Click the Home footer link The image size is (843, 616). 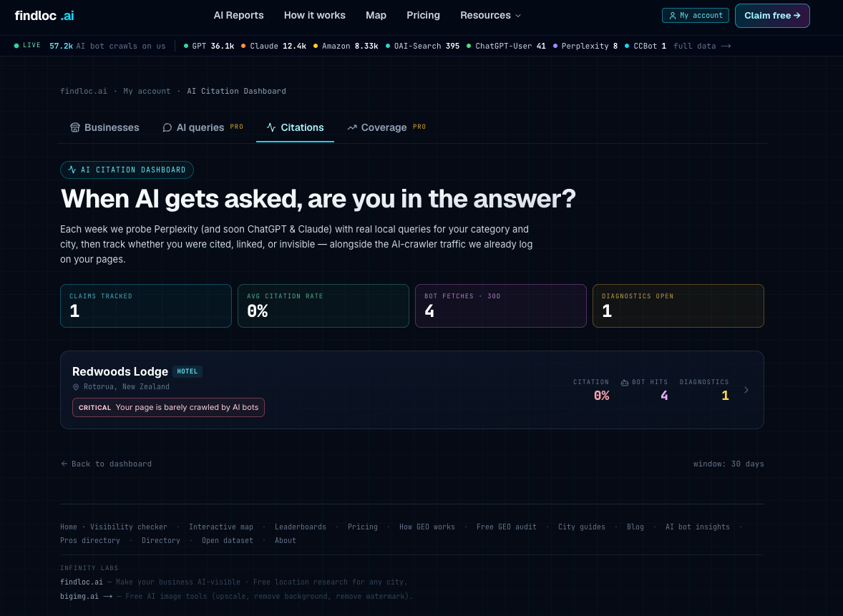click(x=68, y=527)
